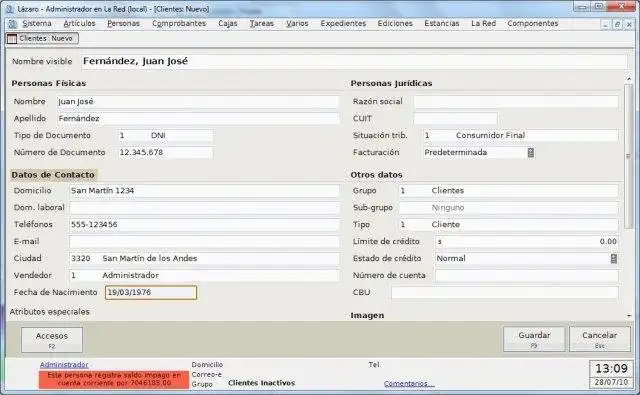Click the Vendedor Administrador field
The width and height of the screenshot is (640, 395).
coord(204,275)
